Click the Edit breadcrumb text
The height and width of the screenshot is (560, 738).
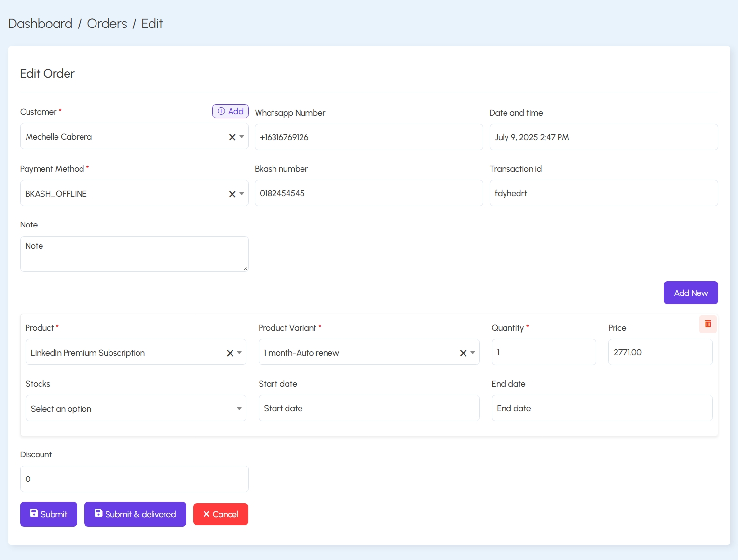click(152, 24)
